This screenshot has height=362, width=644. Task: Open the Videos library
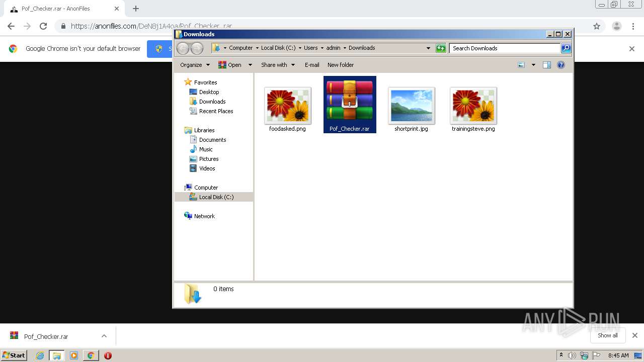[x=202, y=168]
